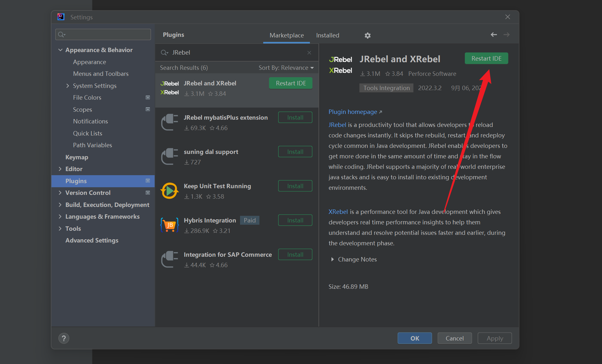This screenshot has width=602, height=364.
Task: Switch to the Installed tab
Action: (327, 35)
